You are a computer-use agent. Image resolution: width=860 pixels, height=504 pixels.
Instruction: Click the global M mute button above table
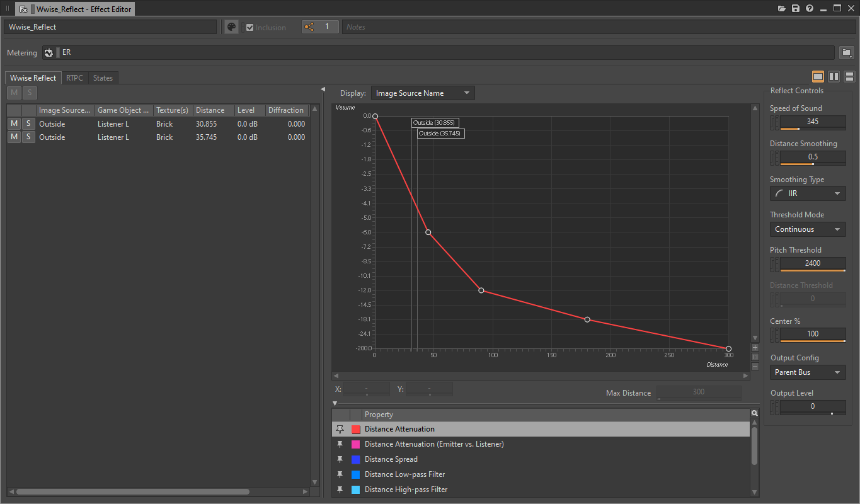pyautogui.click(x=14, y=93)
